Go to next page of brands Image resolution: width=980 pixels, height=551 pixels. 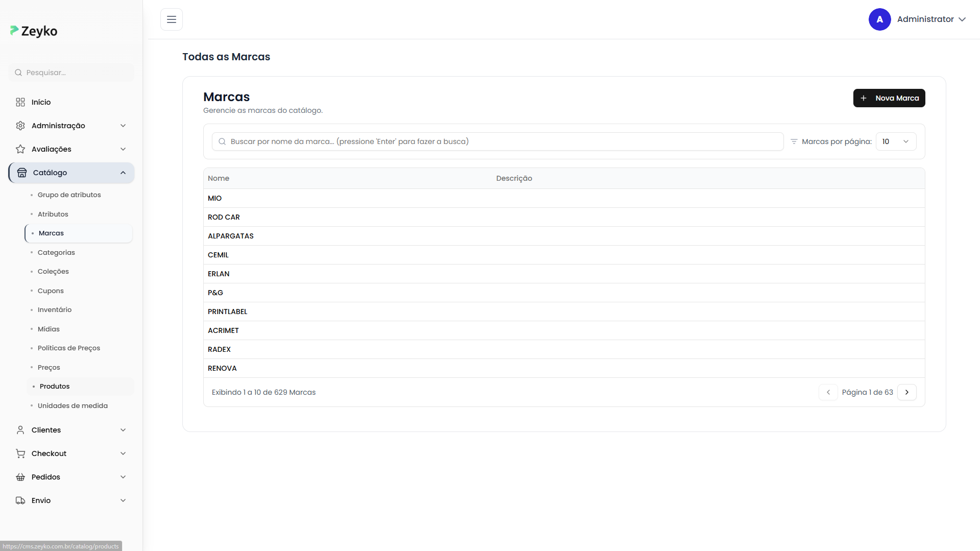pyautogui.click(x=906, y=392)
